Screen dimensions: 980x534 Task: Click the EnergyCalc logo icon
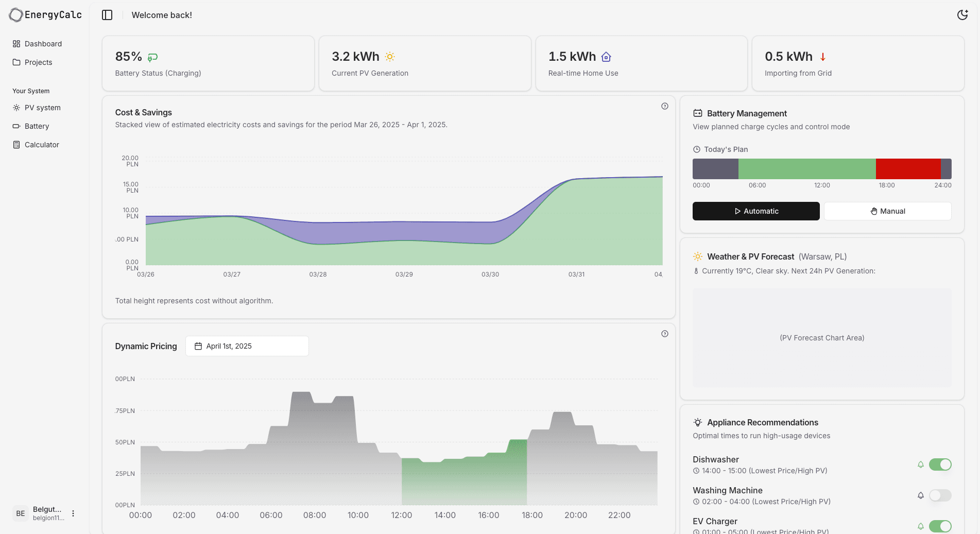coord(15,15)
